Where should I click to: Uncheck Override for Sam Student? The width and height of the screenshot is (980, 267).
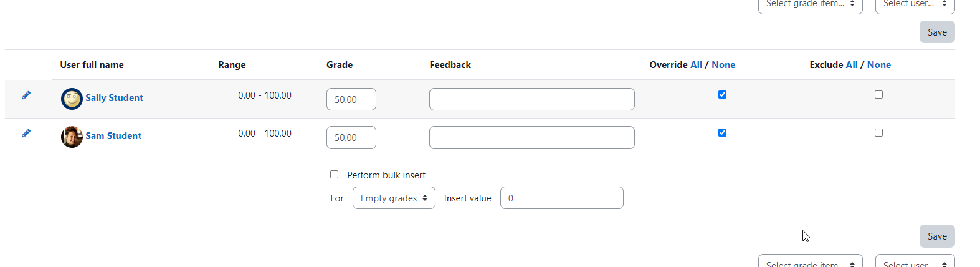pos(722,133)
